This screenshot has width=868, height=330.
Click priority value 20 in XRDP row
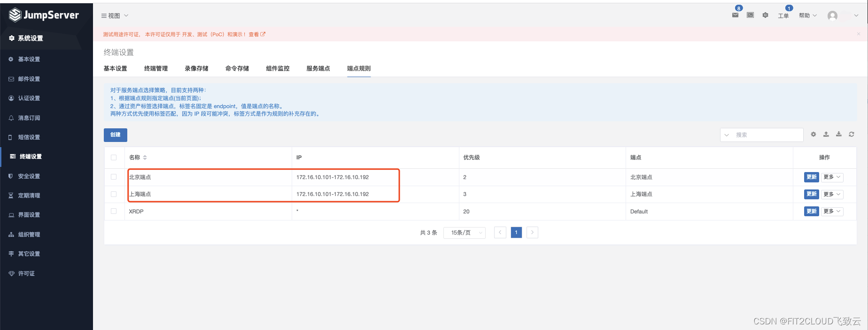(466, 212)
